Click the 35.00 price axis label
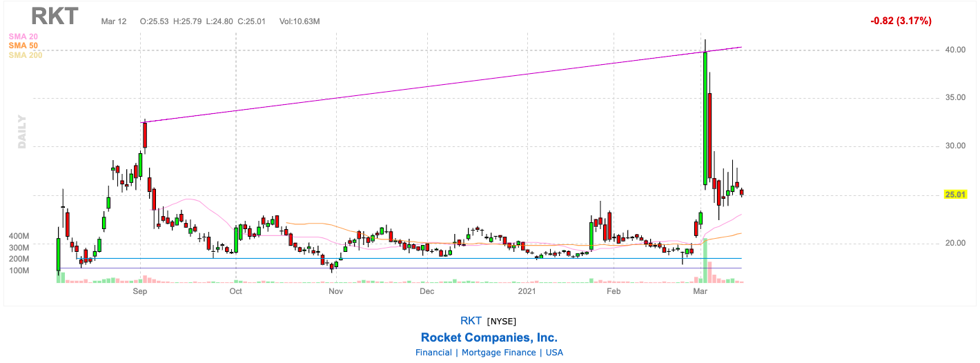Viewport: 980px width, 363px height. pyautogui.click(x=954, y=98)
